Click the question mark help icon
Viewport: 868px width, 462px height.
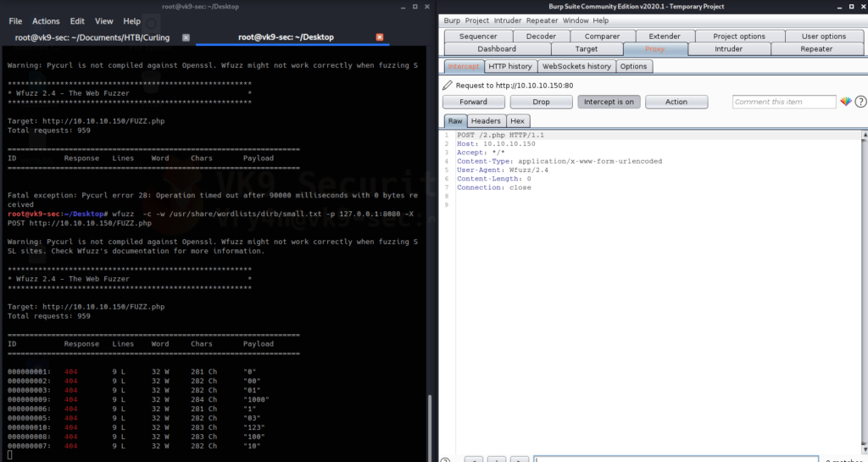(x=860, y=102)
